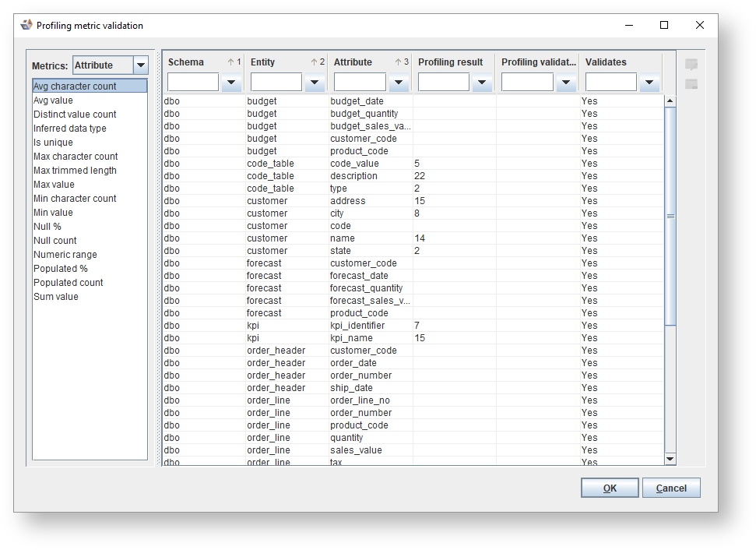This screenshot has height=550, width=756.
Task: Select the Avg character count metric
Action: click(x=90, y=86)
